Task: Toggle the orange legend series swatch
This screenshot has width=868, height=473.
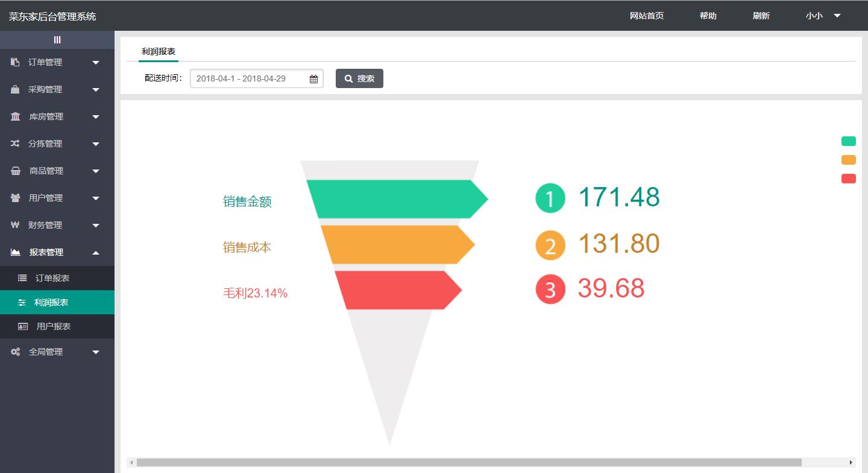Action: tap(848, 160)
